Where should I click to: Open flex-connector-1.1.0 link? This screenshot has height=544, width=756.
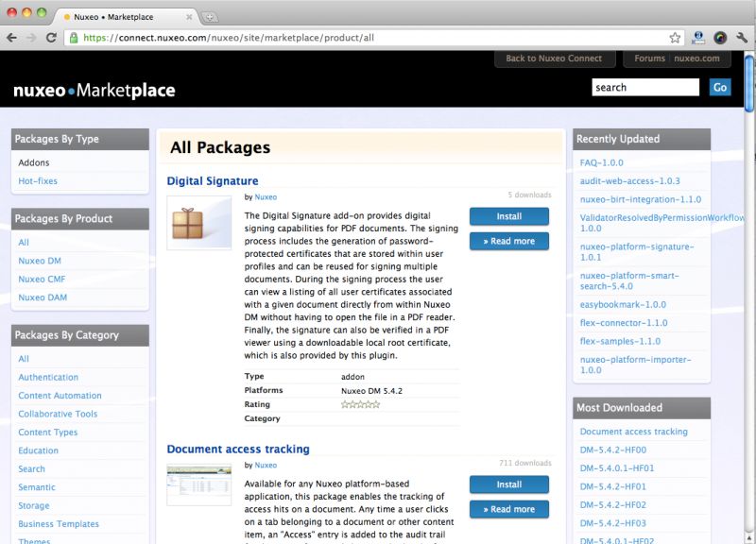tap(624, 323)
